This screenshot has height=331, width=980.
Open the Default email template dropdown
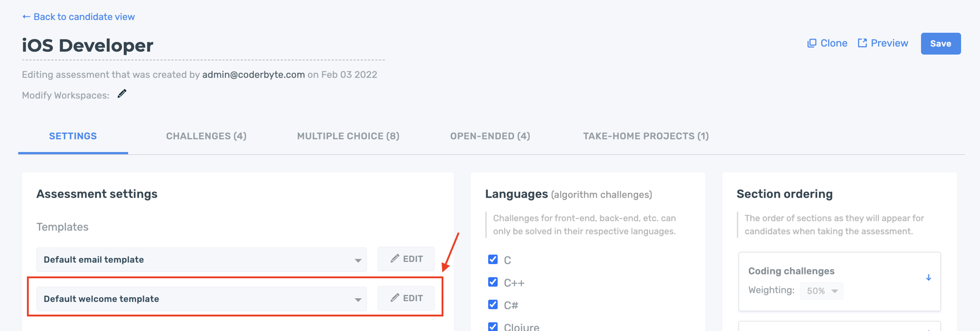tap(201, 260)
